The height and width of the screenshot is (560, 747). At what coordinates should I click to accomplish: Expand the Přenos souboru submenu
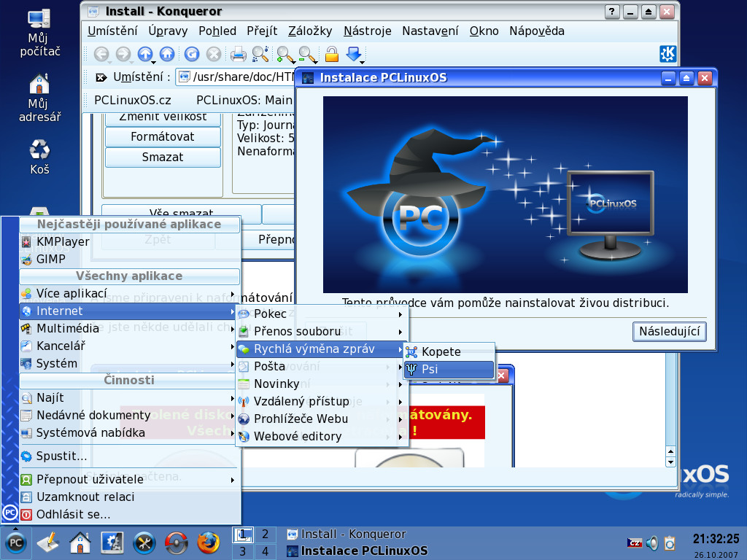322,332
